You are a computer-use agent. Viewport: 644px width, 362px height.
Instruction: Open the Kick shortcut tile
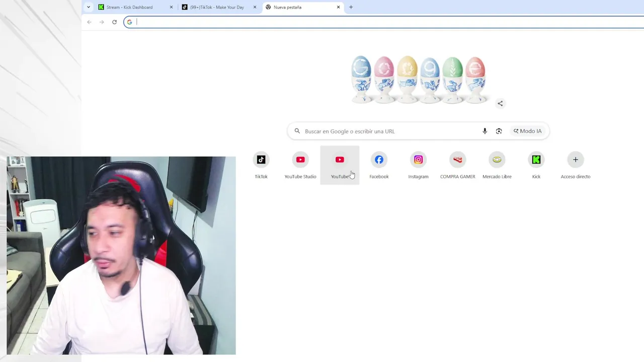[x=536, y=165]
